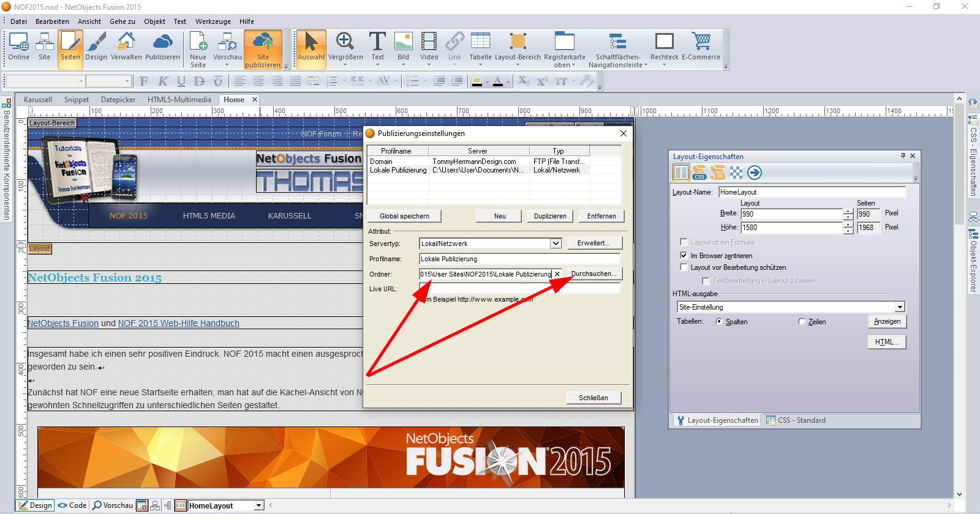Open the E-Commerce cart tool

tap(701, 47)
